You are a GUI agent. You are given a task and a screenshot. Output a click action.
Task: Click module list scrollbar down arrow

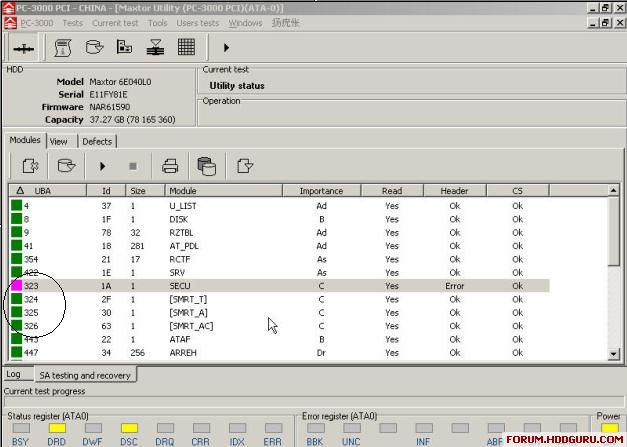[x=613, y=353]
